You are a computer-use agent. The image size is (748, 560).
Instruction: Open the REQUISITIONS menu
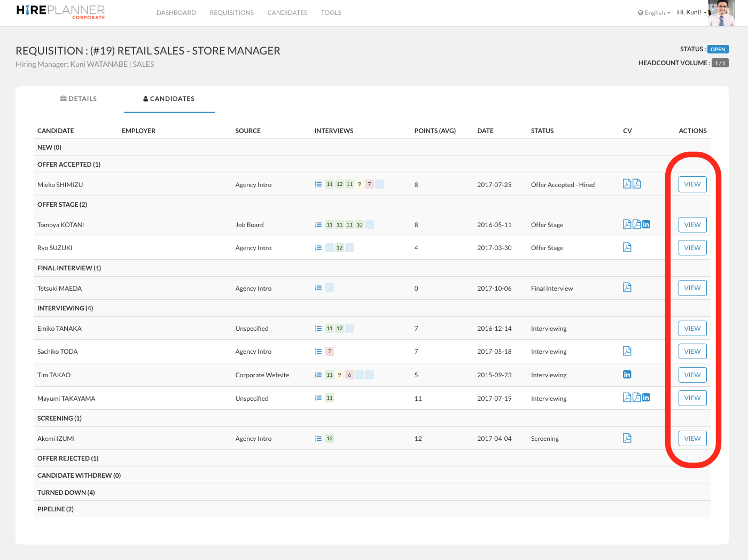231,13
